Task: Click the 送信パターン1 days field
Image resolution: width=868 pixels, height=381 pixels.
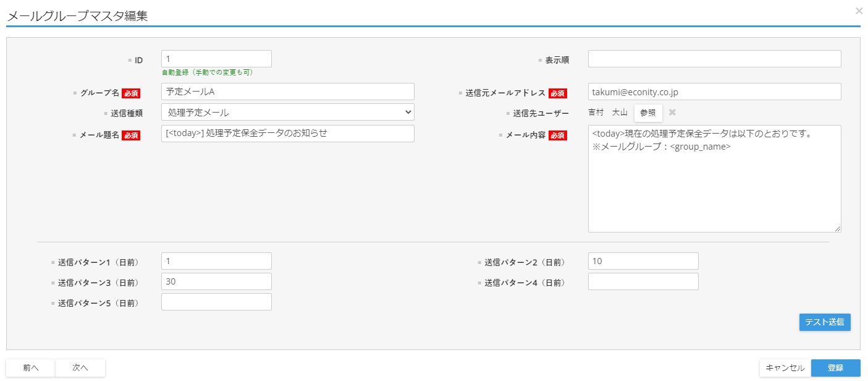Action: pyautogui.click(x=216, y=261)
